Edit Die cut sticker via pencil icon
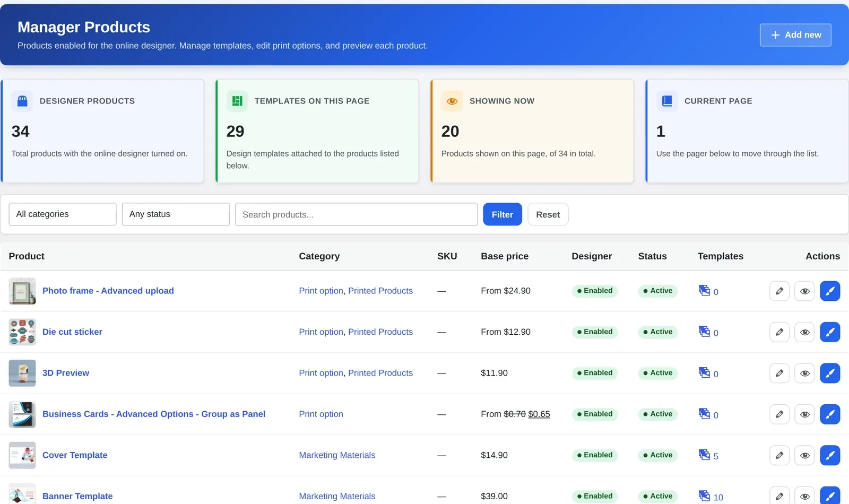Viewport: 849px width, 504px height. click(x=779, y=332)
